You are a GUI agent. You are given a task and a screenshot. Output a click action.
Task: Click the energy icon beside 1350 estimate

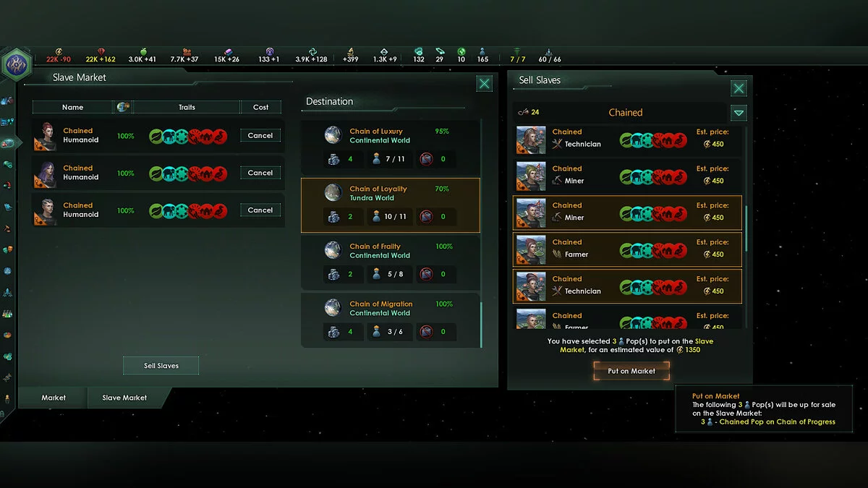679,350
